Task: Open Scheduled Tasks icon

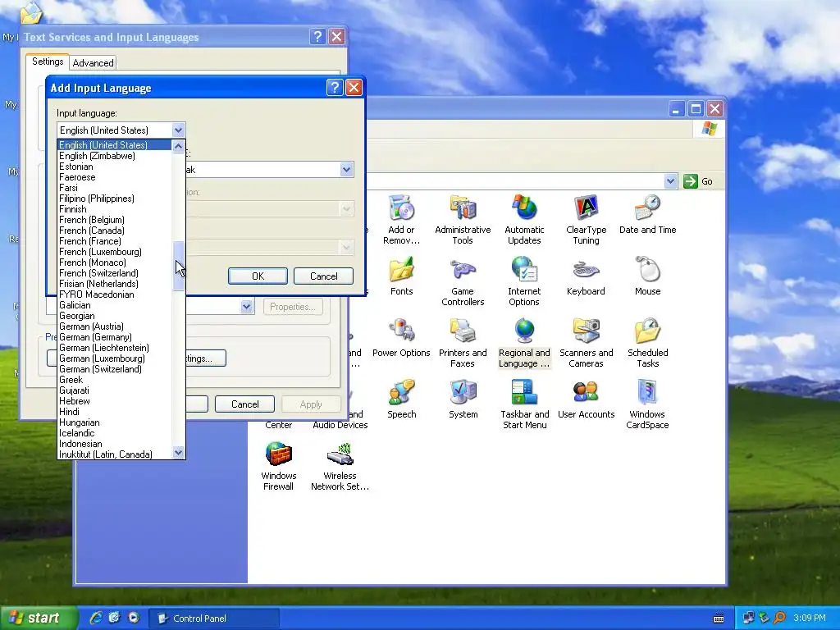Action: point(648,343)
